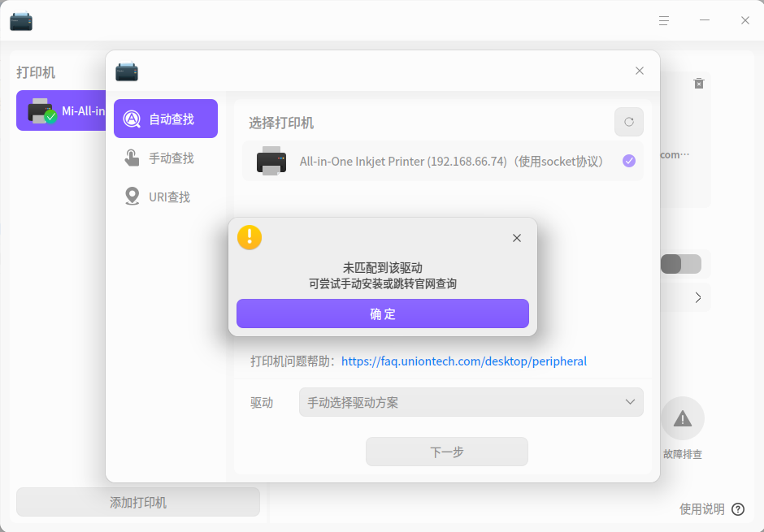Open the faq.uniontech.com peripheral help link
The width and height of the screenshot is (764, 532).
point(464,361)
